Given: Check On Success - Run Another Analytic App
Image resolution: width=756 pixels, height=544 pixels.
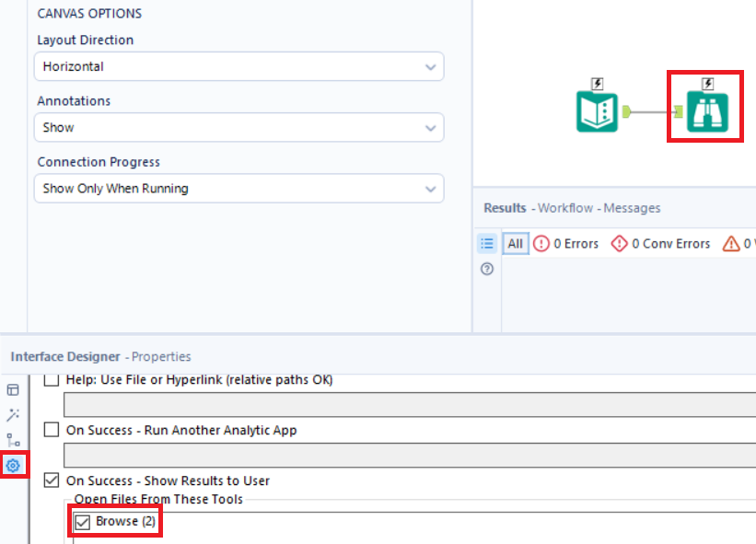Looking at the screenshot, I should click(51, 430).
